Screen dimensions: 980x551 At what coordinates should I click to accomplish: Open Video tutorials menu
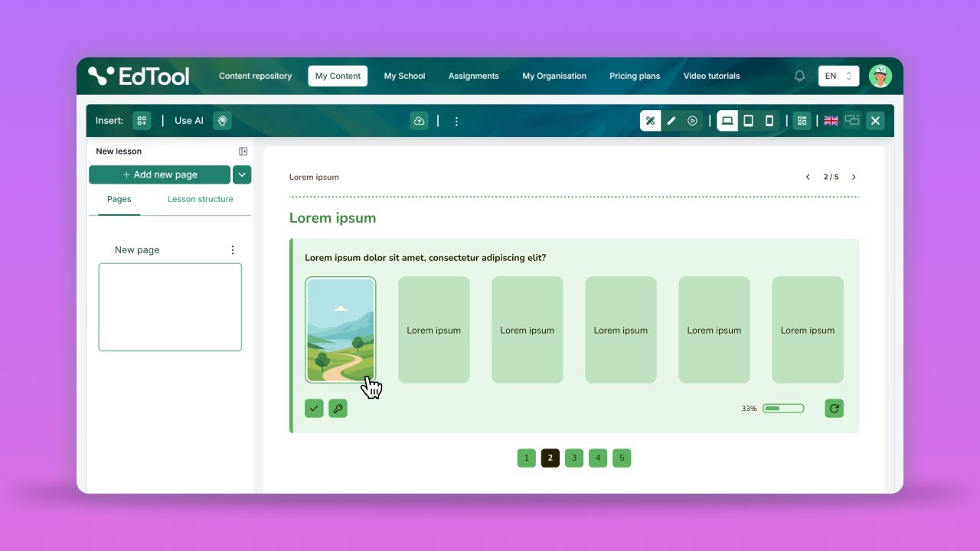(x=711, y=76)
